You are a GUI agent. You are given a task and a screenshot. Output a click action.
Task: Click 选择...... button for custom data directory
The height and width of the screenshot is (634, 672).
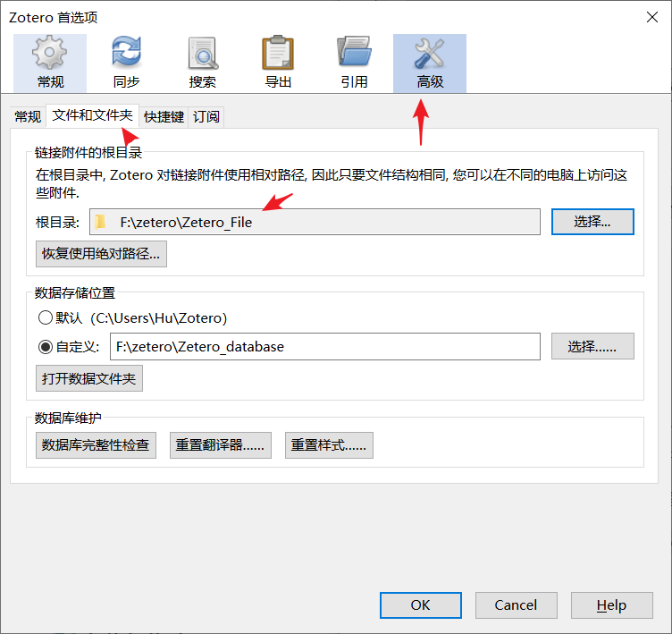592,346
